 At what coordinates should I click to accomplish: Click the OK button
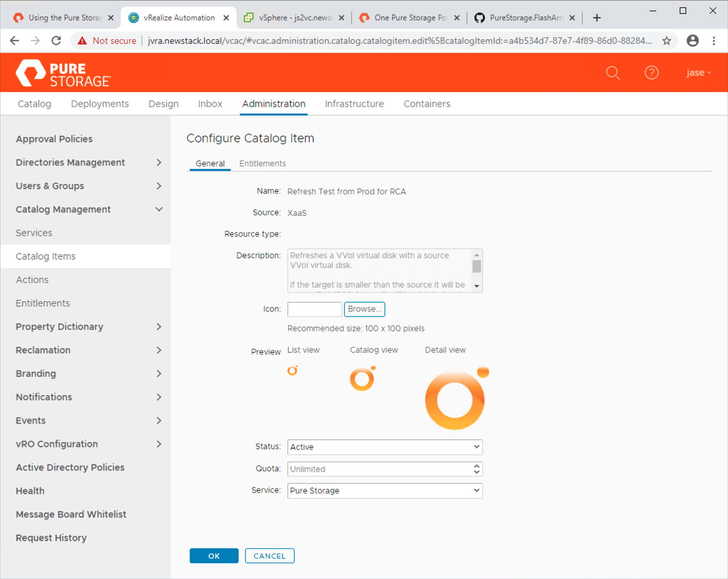coord(214,556)
